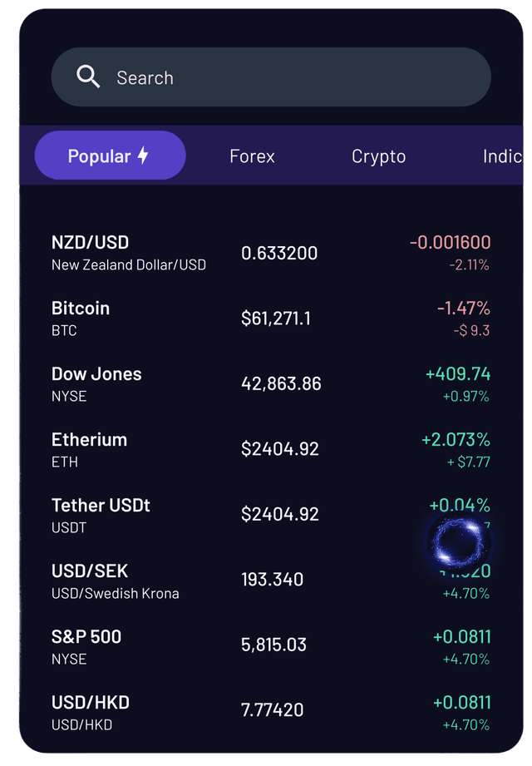Switch to the Forex tab
This screenshot has width=532, height=766.
252,156
